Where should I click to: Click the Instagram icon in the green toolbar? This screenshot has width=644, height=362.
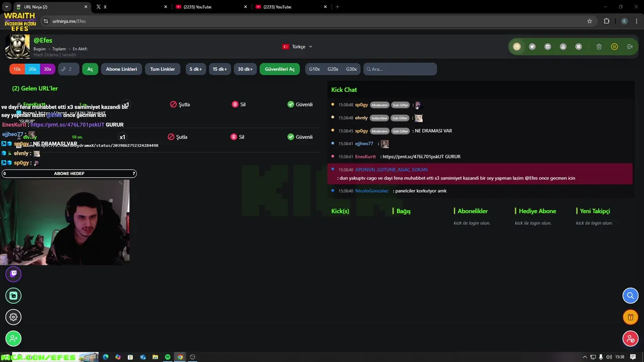548,47
